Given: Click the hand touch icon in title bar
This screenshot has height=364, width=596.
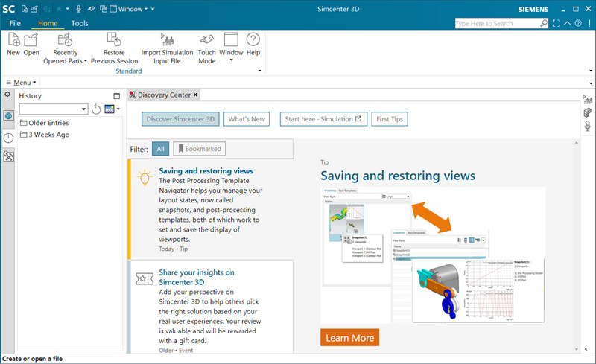Looking at the screenshot, I should 91,9.
